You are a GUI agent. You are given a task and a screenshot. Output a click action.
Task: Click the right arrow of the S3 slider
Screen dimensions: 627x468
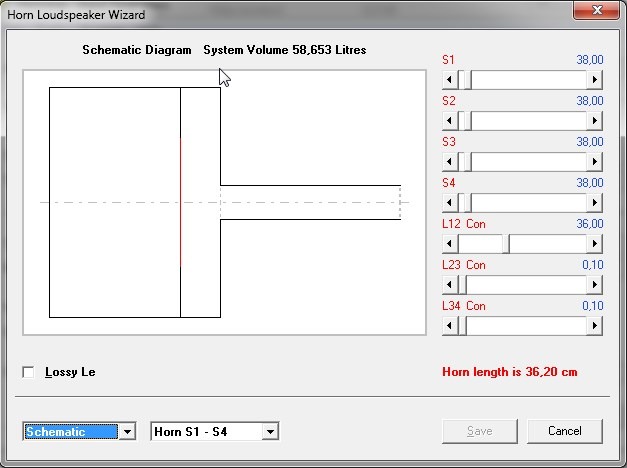point(595,162)
